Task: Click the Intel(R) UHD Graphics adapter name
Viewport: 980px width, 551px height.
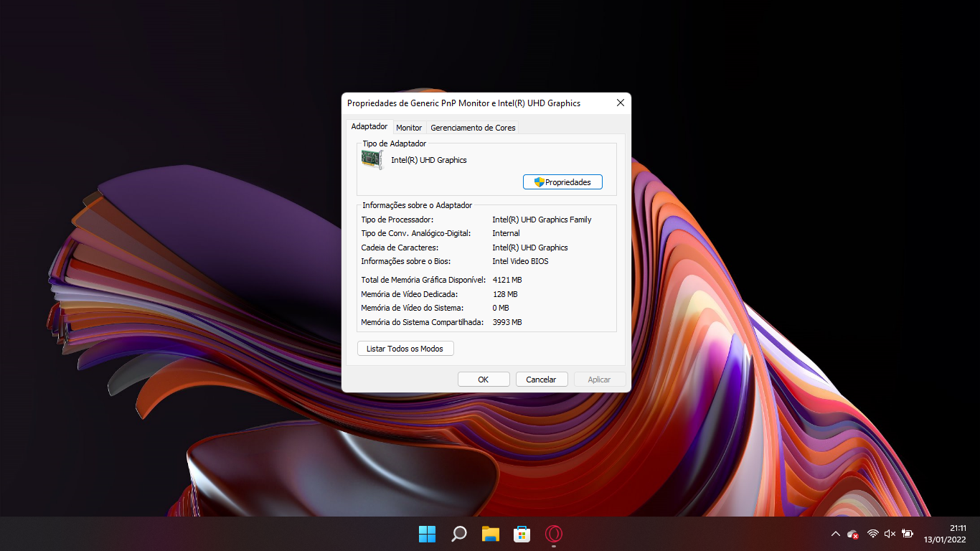Action: 429,160
